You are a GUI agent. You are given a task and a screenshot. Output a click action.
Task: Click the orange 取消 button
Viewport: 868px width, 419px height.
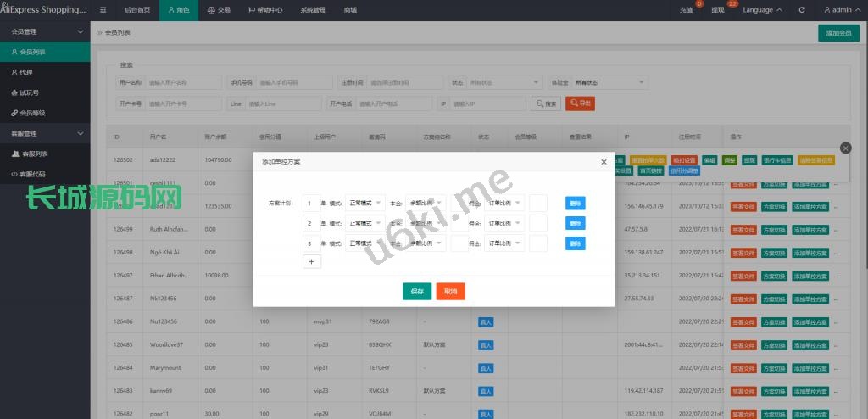[x=450, y=291]
